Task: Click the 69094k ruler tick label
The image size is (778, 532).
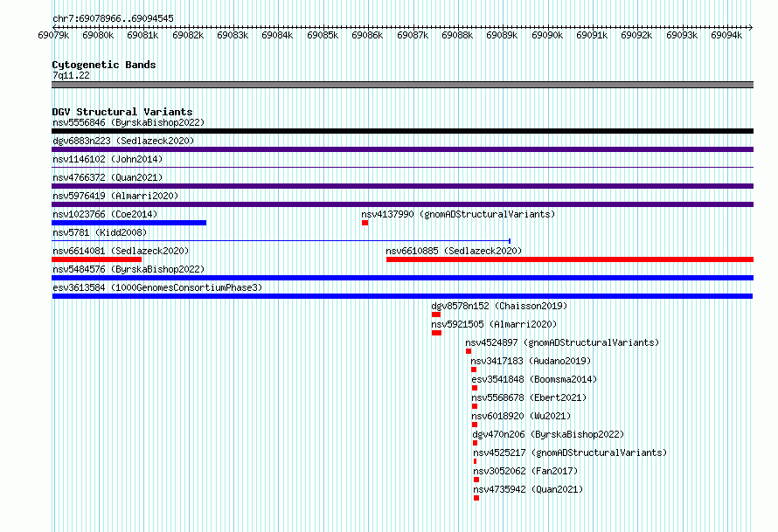Action: (x=726, y=35)
